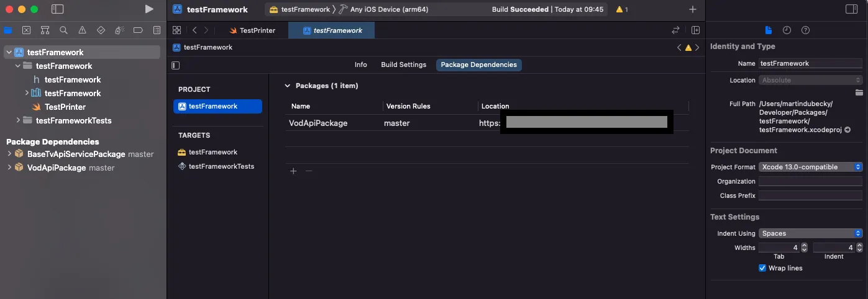Viewport: 868px width, 299px height.
Task: Click the Organization input field
Action: point(811,181)
